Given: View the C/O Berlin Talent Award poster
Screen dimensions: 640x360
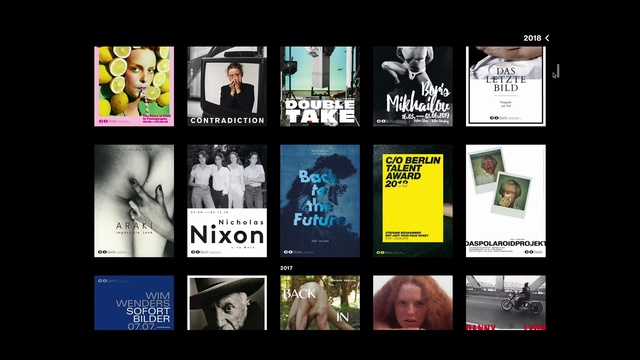Looking at the screenshot, I should (x=413, y=201).
